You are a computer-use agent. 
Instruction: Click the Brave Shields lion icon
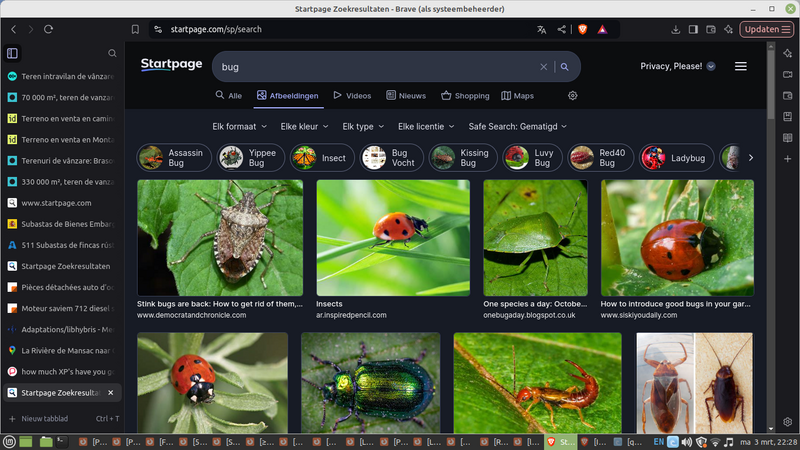click(583, 30)
